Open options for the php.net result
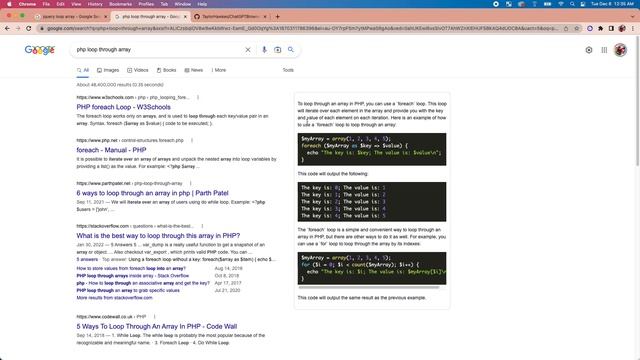The width and height of the screenshot is (640, 360). pyautogui.click(x=192, y=140)
